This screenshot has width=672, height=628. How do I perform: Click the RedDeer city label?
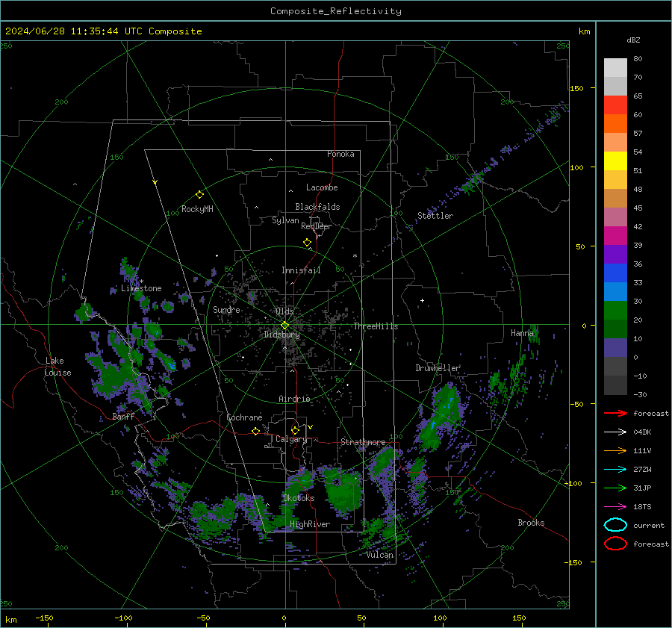[x=317, y=226]
